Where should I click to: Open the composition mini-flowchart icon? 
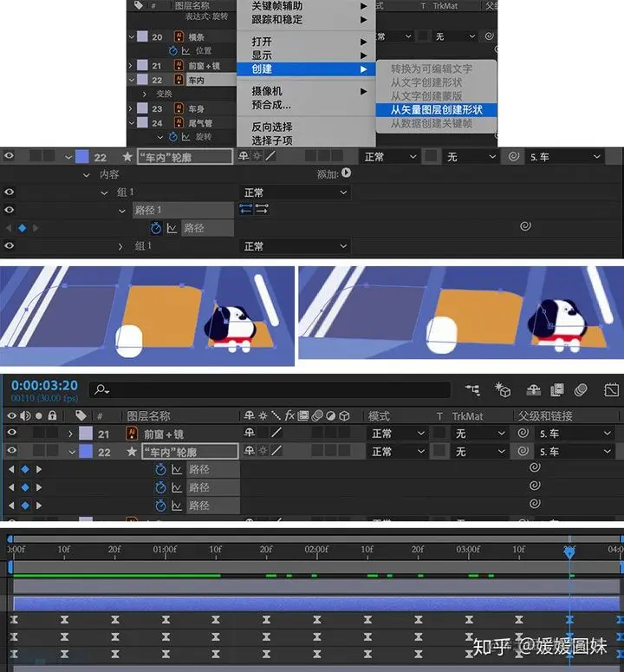[x=473, y=390]
